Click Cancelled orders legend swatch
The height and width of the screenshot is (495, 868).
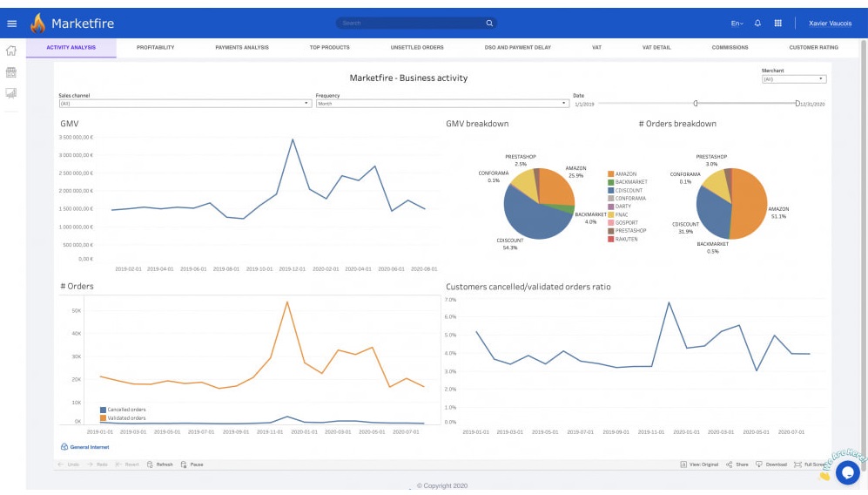(x=103, y=410)
